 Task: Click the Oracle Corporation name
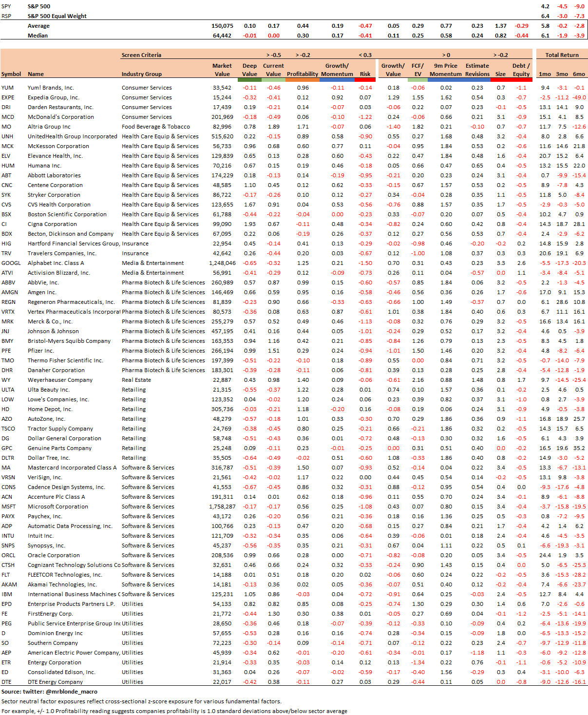point(54,555)
